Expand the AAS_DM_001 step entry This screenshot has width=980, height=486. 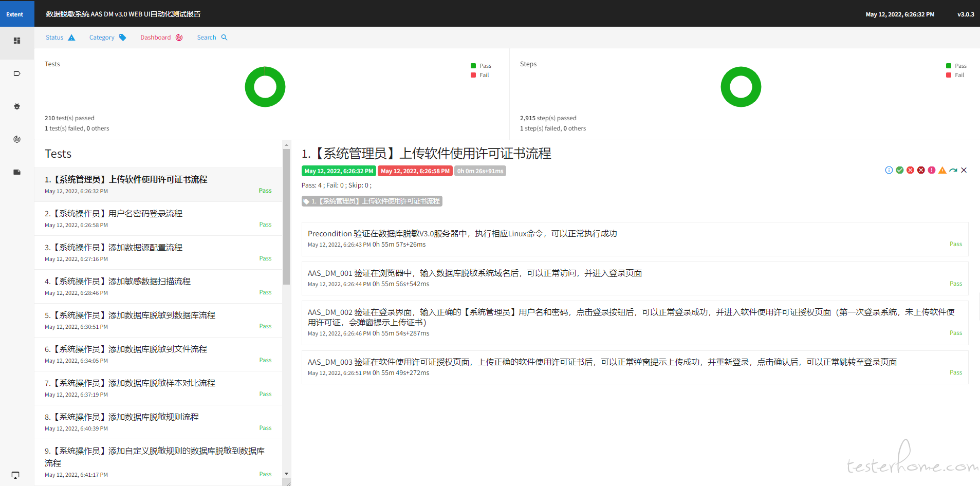[x=474, y=273]
